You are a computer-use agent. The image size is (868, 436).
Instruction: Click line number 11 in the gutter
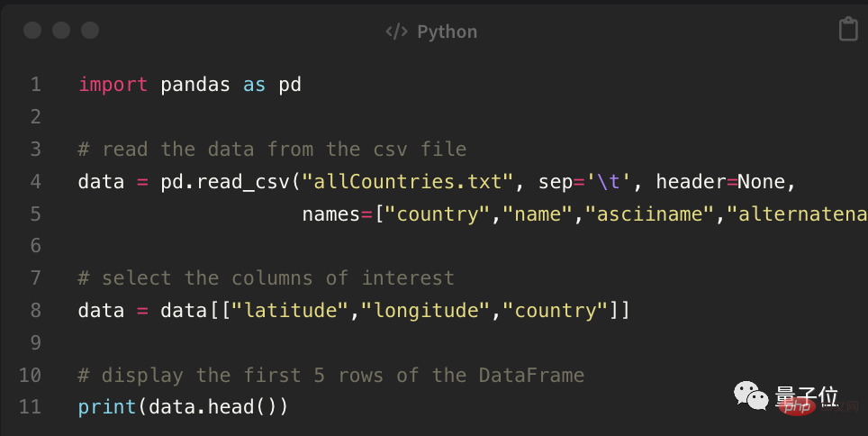31,407
